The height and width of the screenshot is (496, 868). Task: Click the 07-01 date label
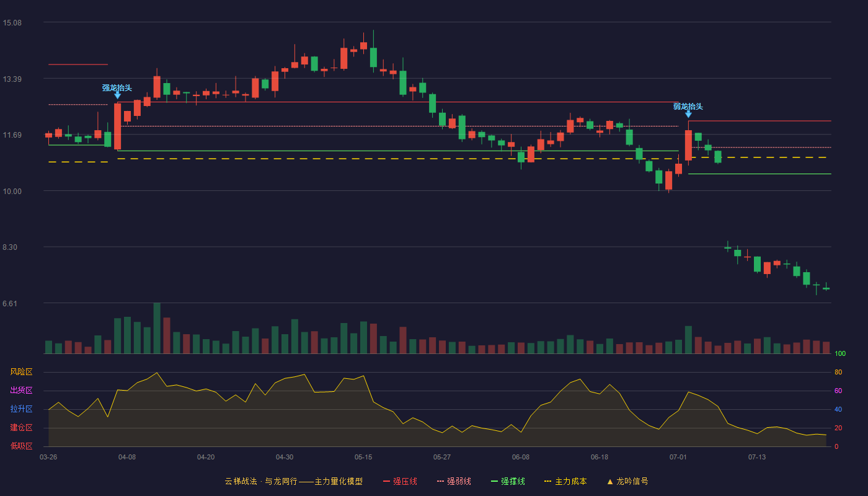coord(678,457)
